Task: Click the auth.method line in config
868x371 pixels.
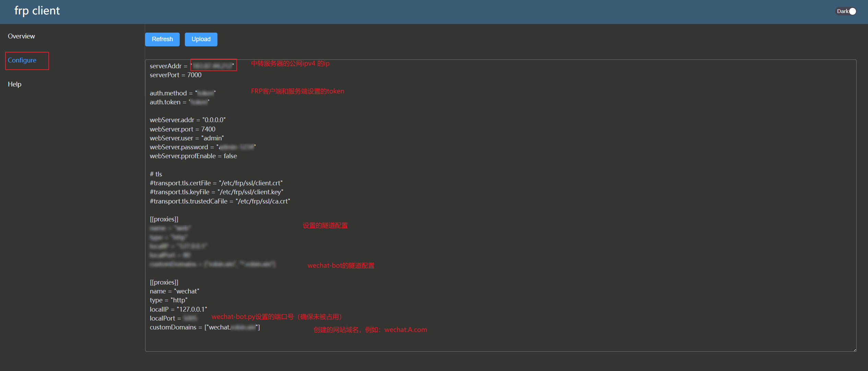Action: coord(182,93)
